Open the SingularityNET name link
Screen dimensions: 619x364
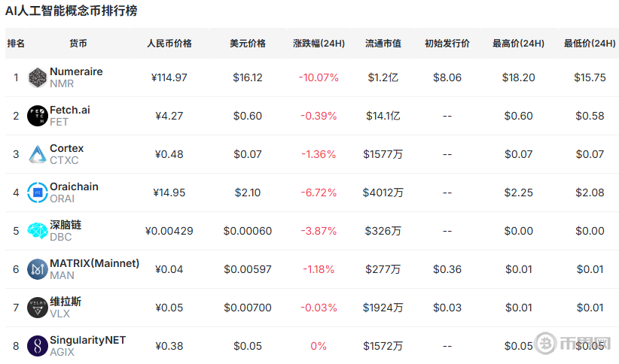coord(87,340)
